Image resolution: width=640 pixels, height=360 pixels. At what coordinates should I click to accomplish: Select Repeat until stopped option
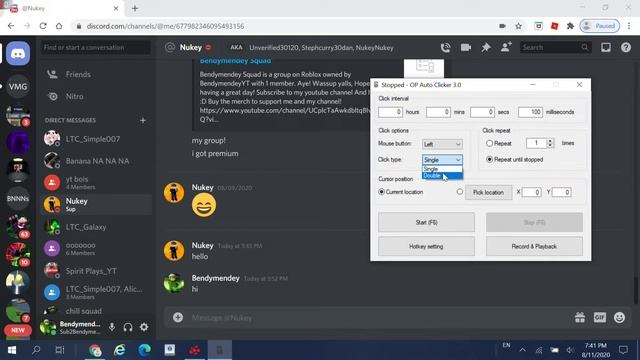point(489,160)
